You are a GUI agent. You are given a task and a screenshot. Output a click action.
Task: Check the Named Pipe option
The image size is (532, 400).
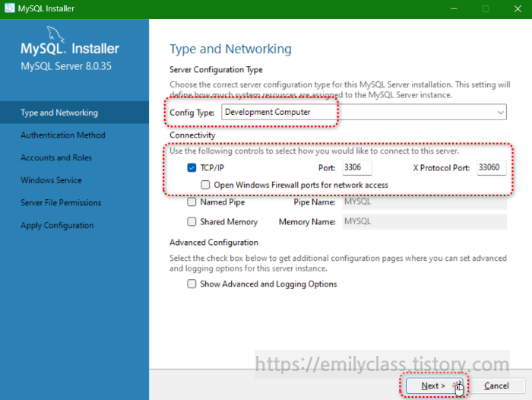tap(192, 202)
